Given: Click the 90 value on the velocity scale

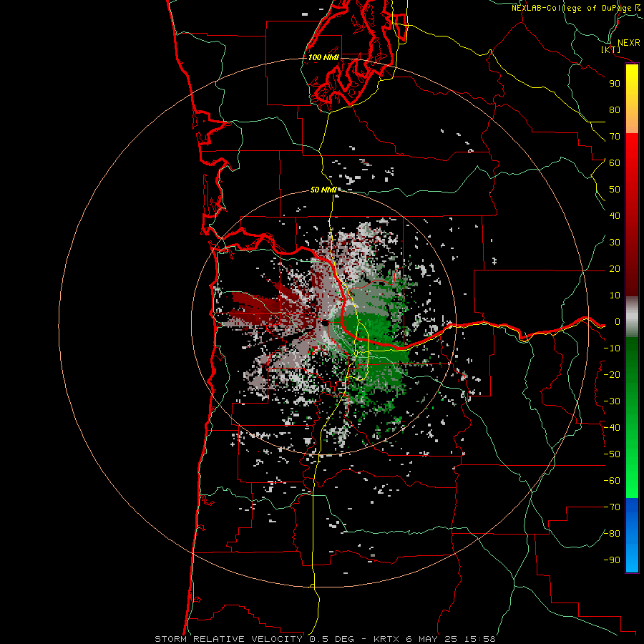Looking at the screenshot, I should coord(615,84).
